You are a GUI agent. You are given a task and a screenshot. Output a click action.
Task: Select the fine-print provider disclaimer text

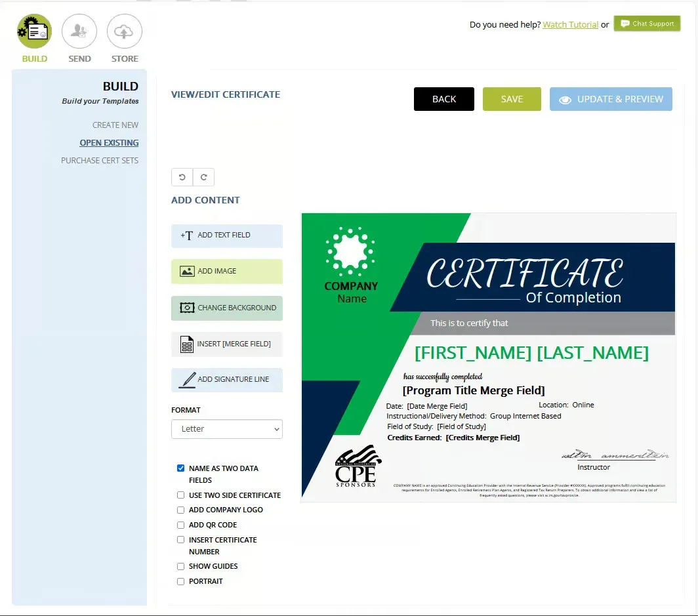click(x=529, y=490)
